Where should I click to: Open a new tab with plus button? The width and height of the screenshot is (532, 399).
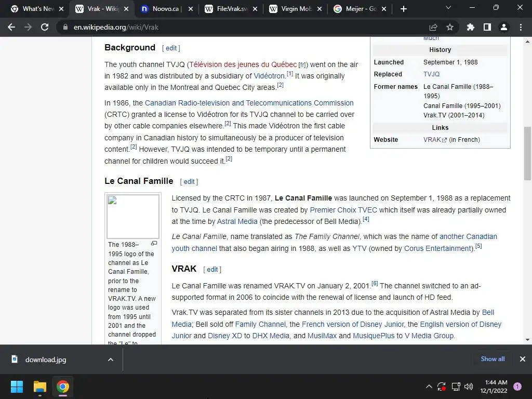click(403, 9)
